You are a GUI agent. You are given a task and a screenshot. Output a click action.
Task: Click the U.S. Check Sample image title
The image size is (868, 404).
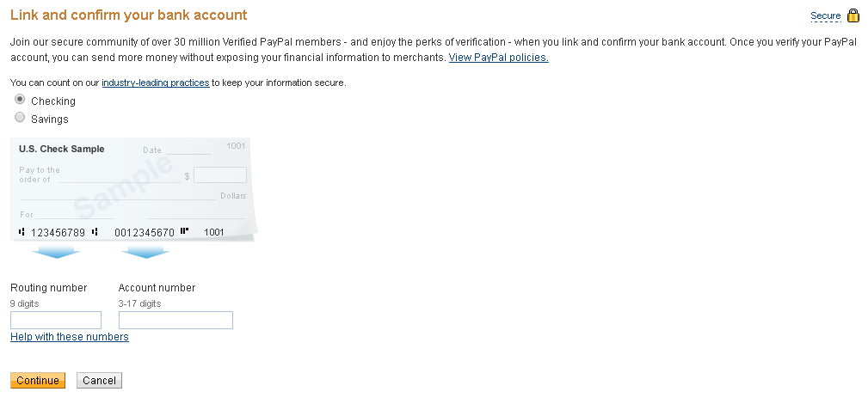coord(62,149)
